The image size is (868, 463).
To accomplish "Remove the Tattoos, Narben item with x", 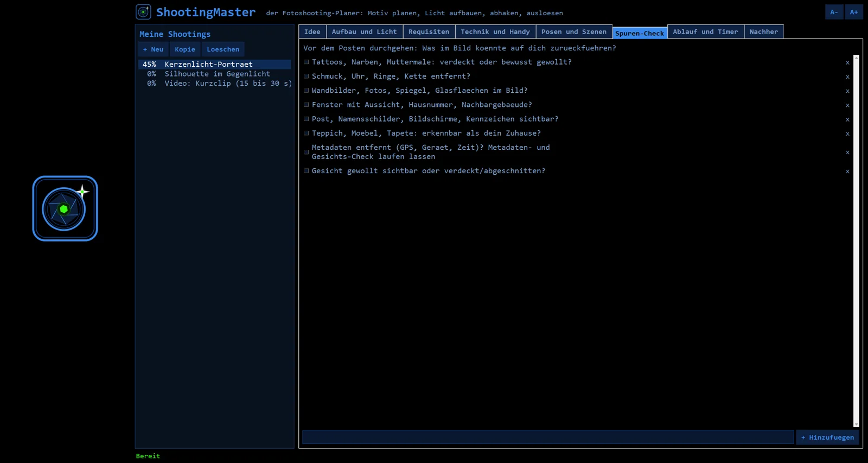I will (x=847, y=62).
